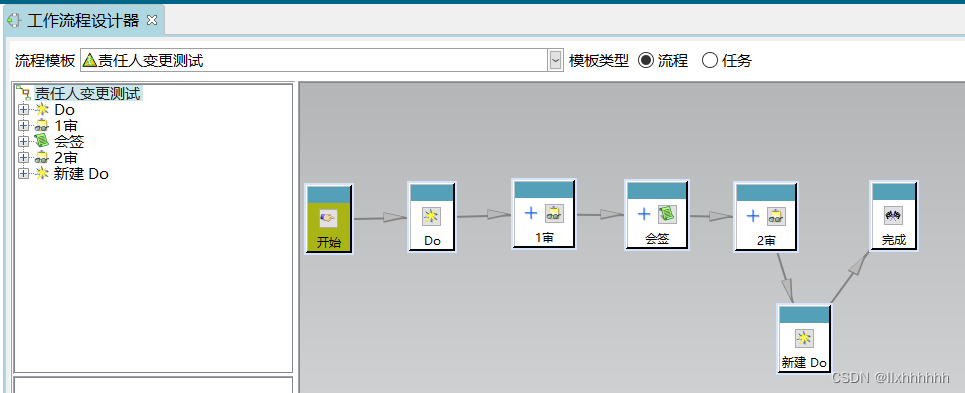Expand the Do tree node
965x393 pixels.
click(24, 110)
